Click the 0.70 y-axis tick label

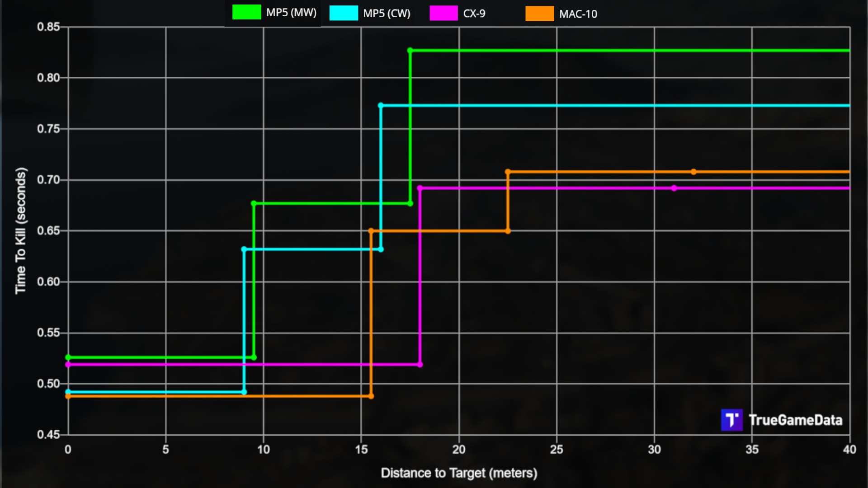(x=48, y=180)
